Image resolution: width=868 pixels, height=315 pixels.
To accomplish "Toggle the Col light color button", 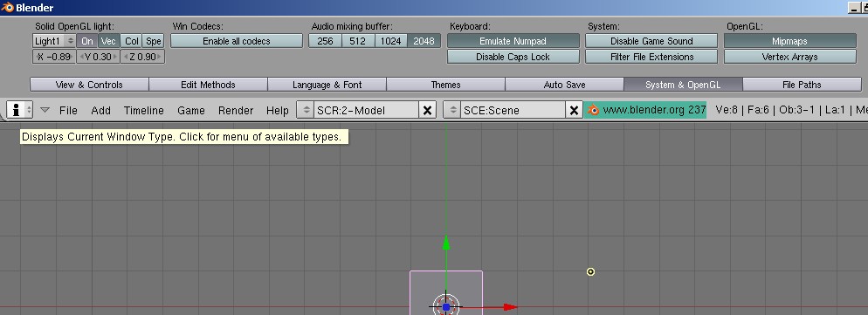I will (x=132, y=41).
